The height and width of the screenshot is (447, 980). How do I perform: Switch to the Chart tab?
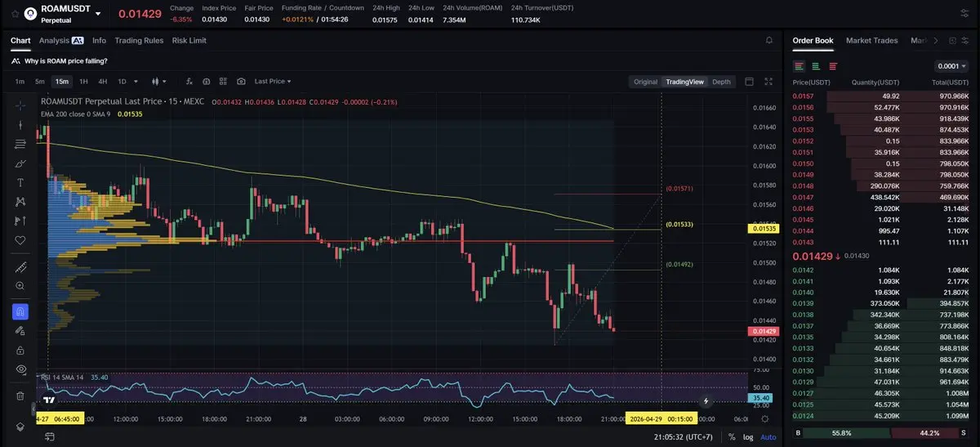[20, 40]
